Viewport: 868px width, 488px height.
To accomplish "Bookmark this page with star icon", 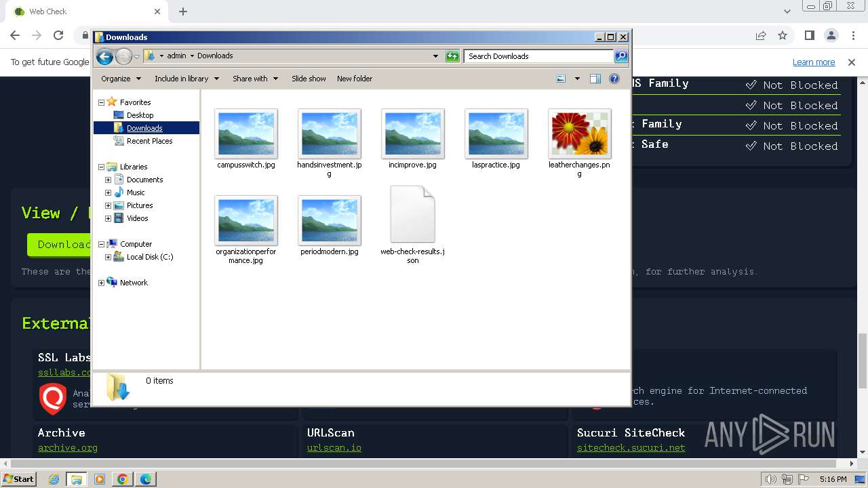I will (x=783, y=35).
